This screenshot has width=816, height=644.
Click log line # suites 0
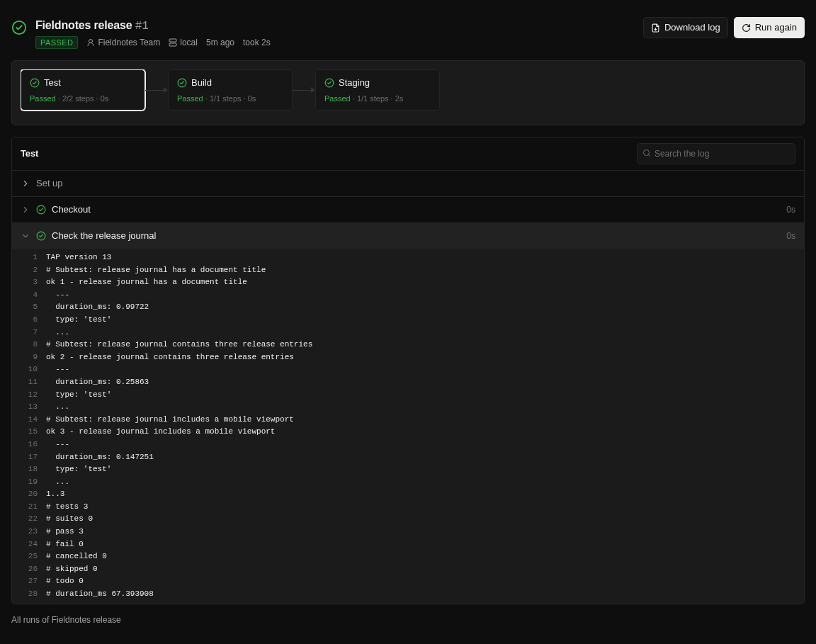pos(69,519)
